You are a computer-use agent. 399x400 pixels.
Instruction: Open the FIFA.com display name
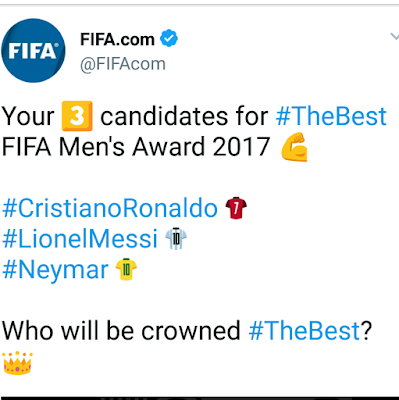click(117, 40)
